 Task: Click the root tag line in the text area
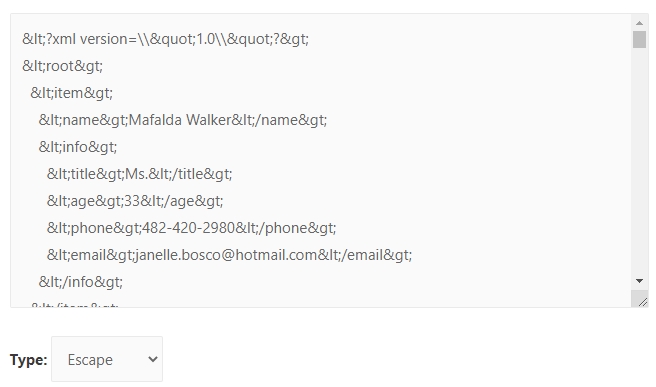(62, 66)
